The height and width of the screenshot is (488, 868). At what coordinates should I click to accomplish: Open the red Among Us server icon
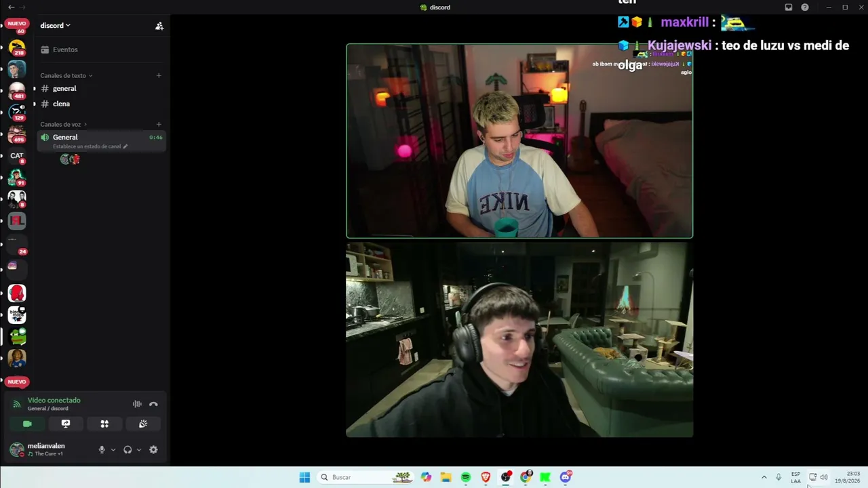pyautogui.click(x=17, y=293)
